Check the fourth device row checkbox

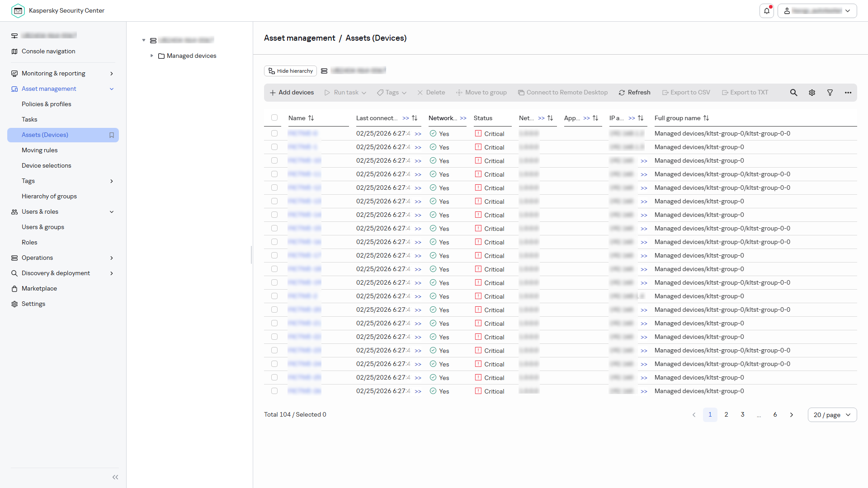coord(274,174)
